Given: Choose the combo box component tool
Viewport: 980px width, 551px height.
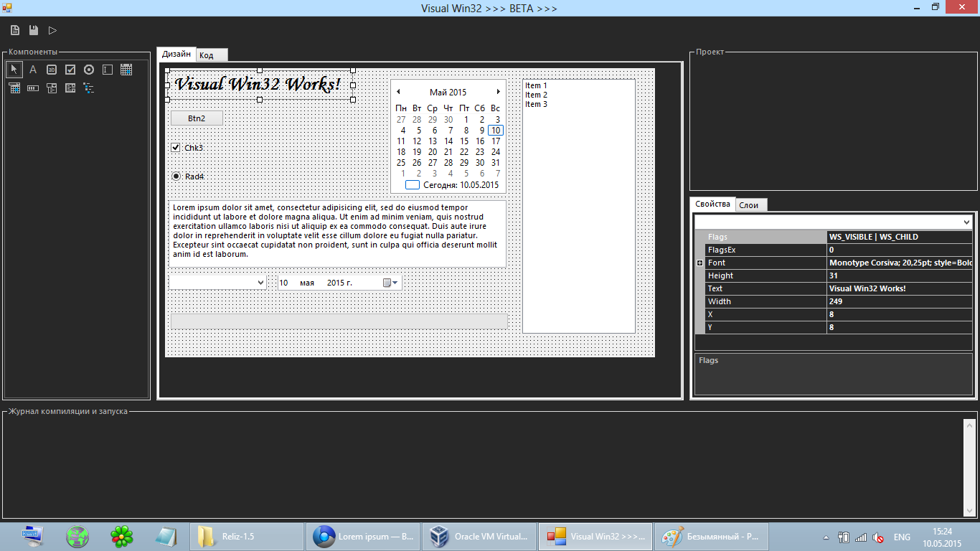Looking at the screenshot, I should [x=52, y=88].
